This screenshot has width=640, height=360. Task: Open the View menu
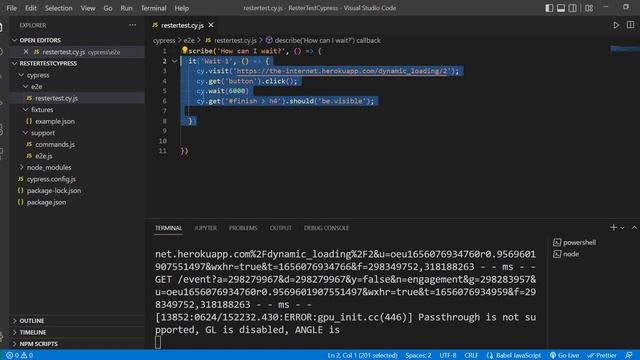pyautogui.click(x=88, y=8)
